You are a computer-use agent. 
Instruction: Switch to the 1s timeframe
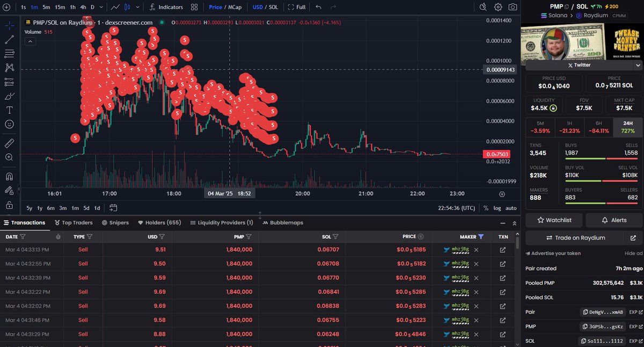(x=24, y=7)
